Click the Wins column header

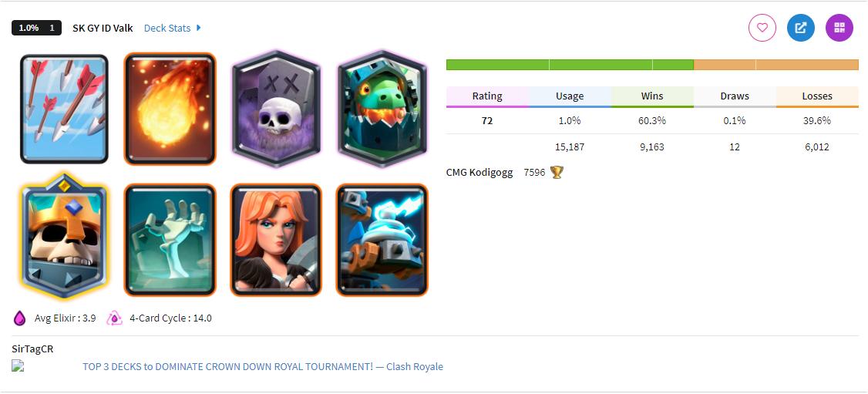coord(652,96)
